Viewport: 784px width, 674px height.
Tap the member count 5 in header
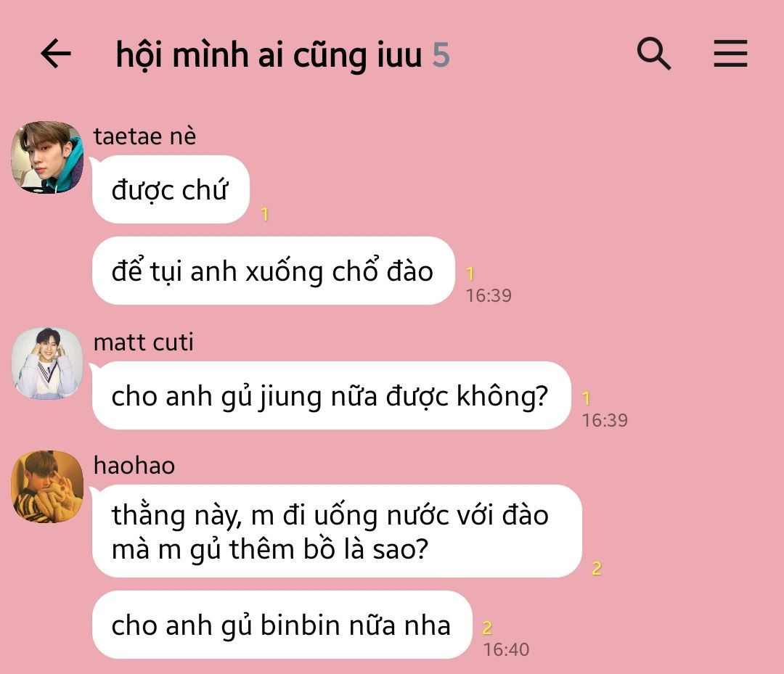click(441, 55)
